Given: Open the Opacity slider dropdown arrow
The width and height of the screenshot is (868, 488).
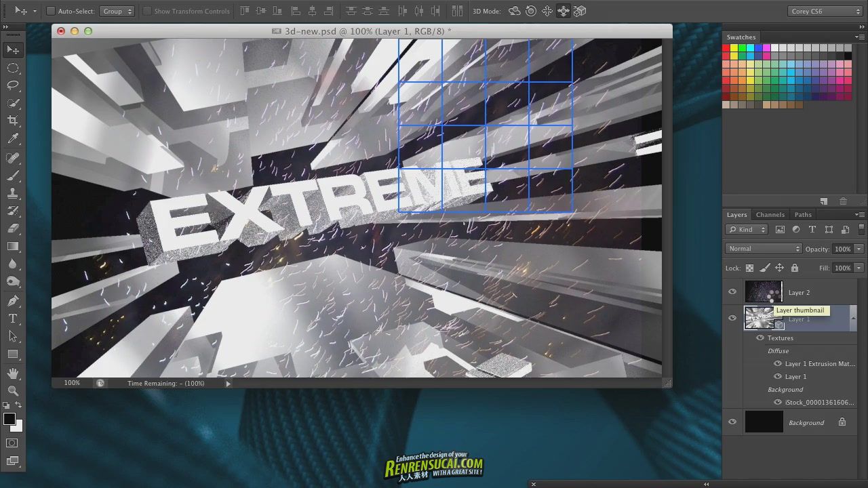Looking at the screenshot, I should (x=859, y=249).
